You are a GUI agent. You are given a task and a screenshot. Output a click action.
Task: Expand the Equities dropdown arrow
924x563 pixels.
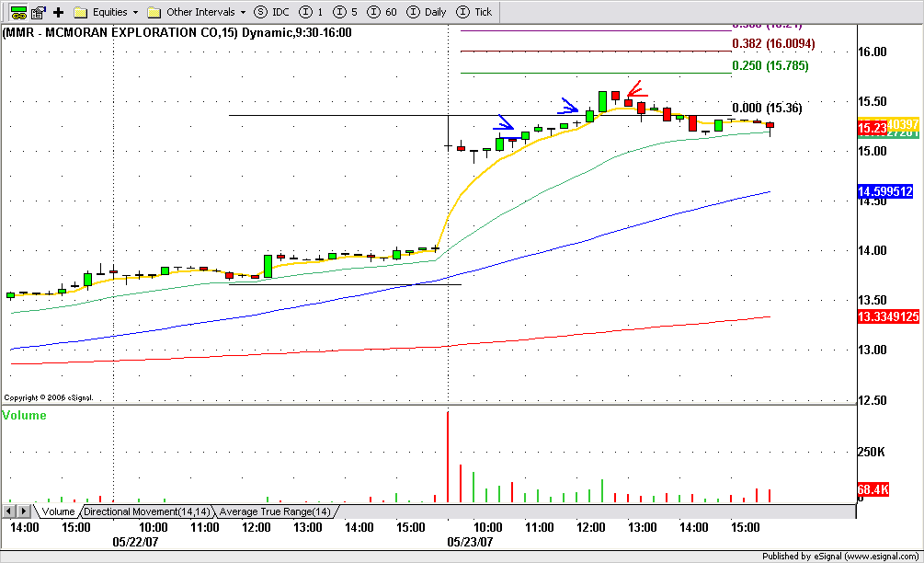click(135, 12)
